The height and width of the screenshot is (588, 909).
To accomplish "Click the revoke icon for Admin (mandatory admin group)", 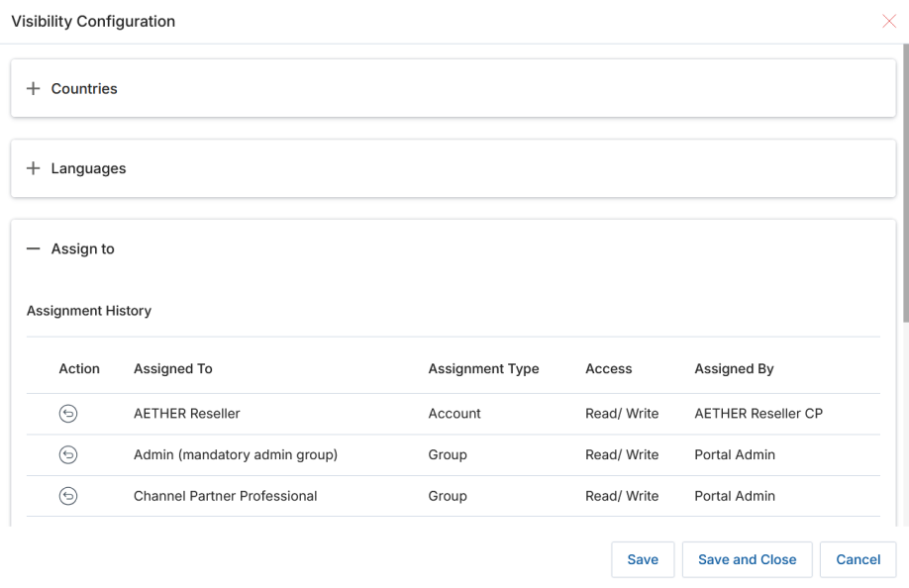I will (x=68, y=454).
